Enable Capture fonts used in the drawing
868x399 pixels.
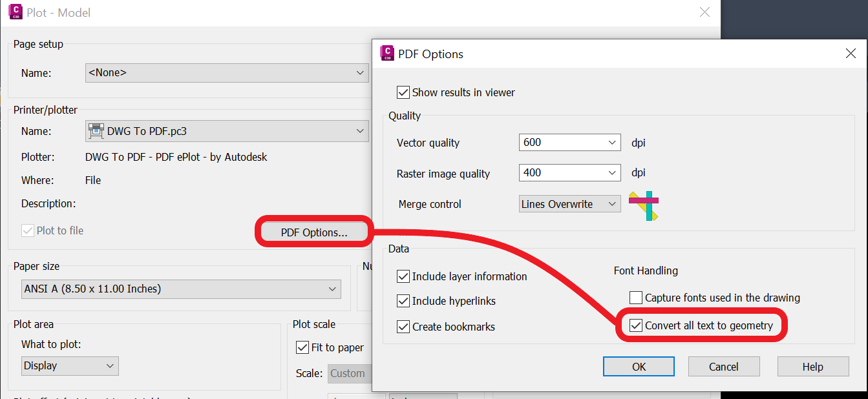[635, 297]
